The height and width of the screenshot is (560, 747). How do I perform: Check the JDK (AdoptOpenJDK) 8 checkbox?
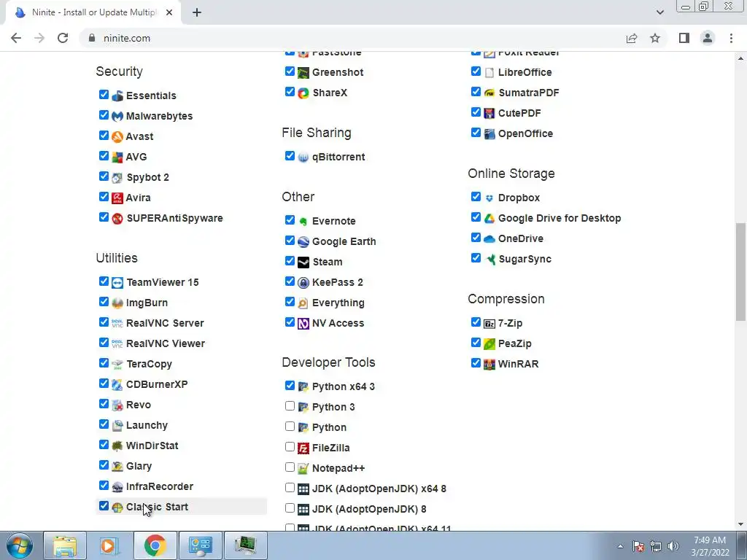[x=290, y=508]
